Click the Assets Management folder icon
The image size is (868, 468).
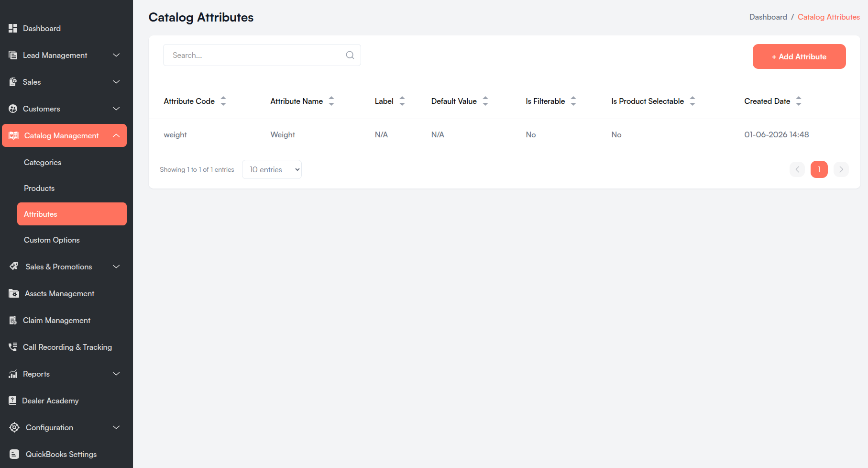click(x=14, y=293)
